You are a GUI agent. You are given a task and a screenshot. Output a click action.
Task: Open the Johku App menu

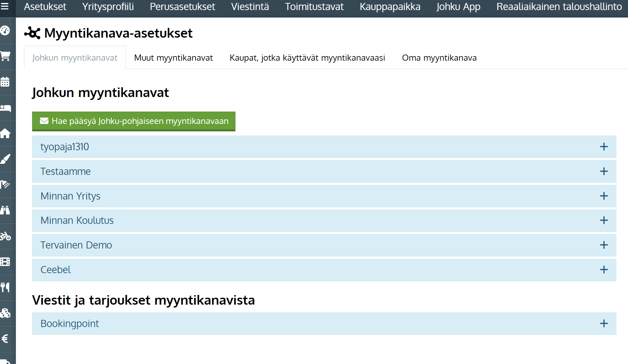458,6
